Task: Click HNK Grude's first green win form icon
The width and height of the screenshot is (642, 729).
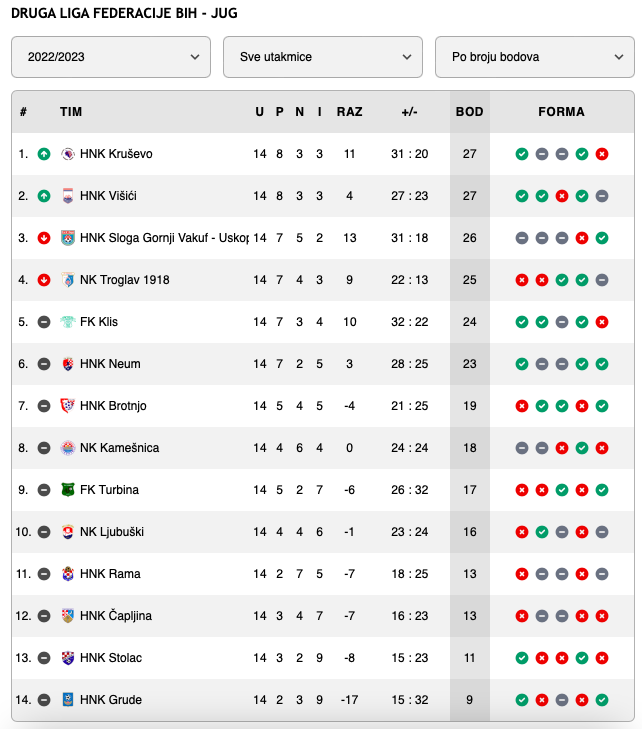Action: (522, 700)
